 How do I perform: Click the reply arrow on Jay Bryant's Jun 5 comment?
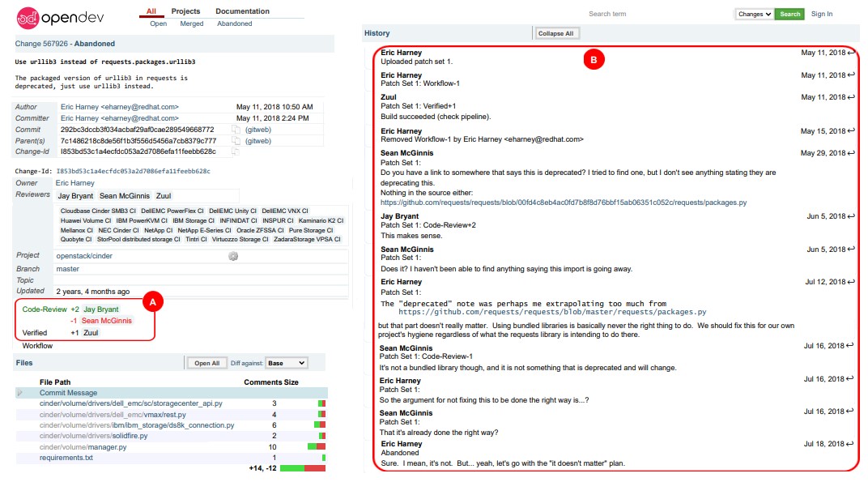pos(850,216)
